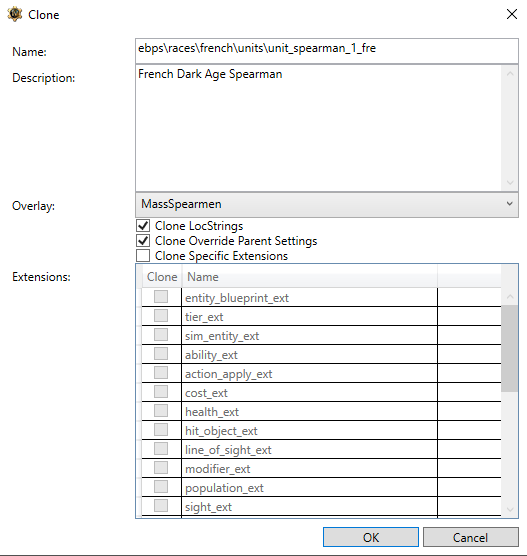The height and width of the screenshot is (556, 527).
Task: Tick clone checkbox for cost_ext
Action: tap(161, 391)
